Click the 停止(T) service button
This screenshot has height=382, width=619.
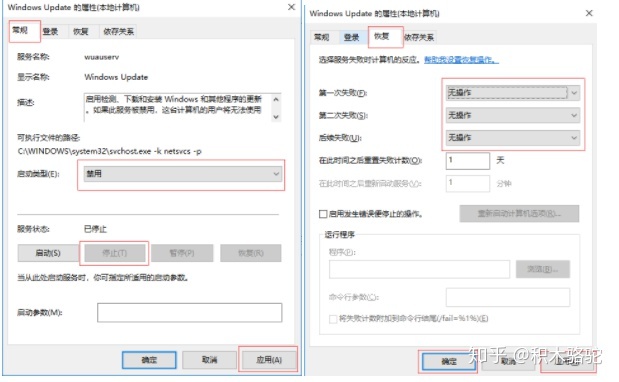114,253
